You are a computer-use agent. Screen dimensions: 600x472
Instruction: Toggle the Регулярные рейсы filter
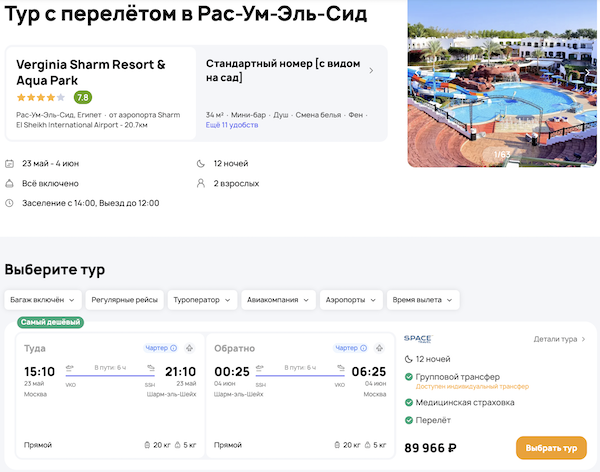pyautogui.click(x=122, y=299)
